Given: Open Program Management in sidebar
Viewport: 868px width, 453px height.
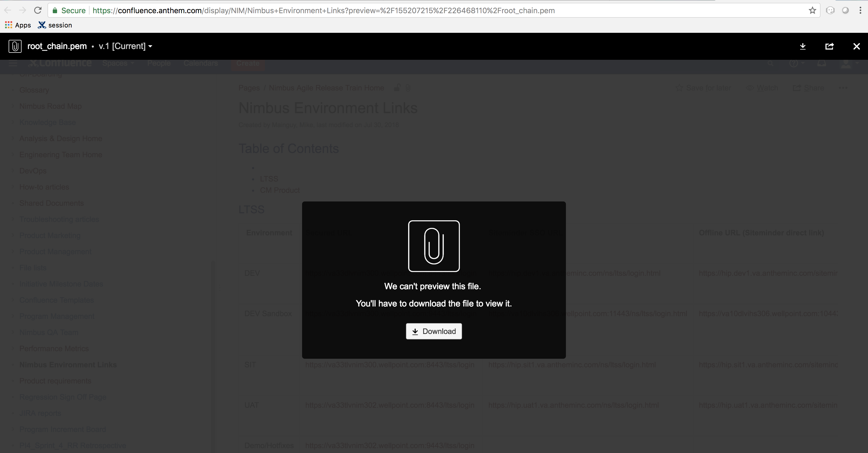Looking at the screenshot, I should click(57, 316).
